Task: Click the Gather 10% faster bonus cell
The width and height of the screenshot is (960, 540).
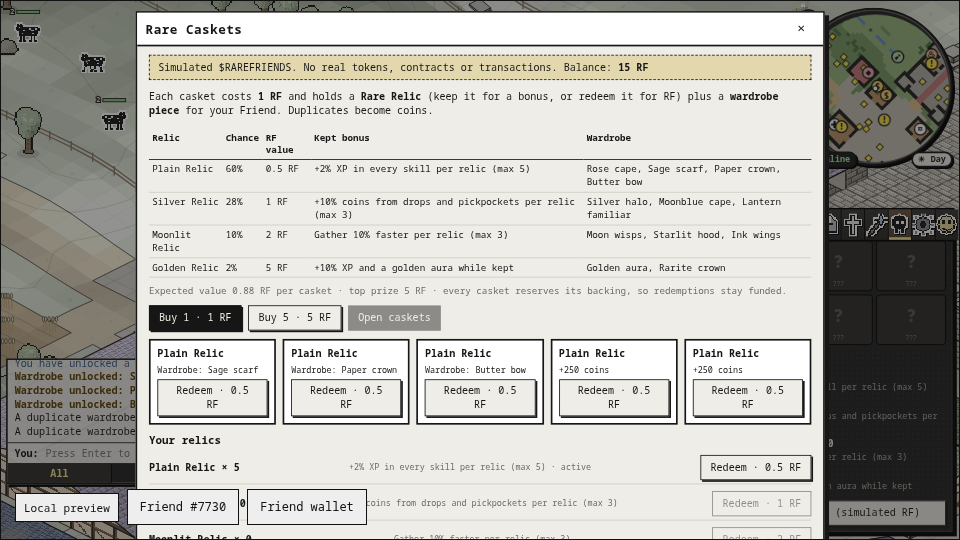Action: [411, 235]
